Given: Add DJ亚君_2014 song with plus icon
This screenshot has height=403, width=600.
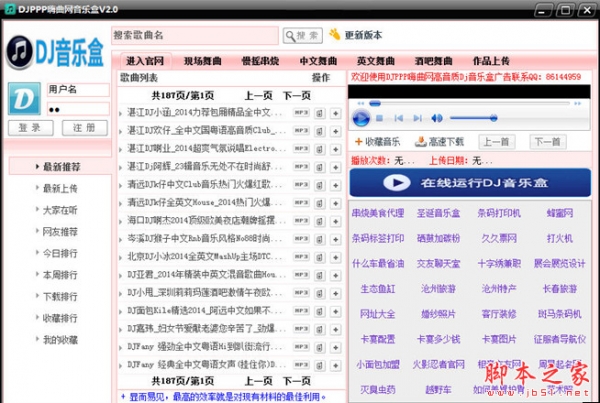Looking at the screenshot, I should 336,275.
